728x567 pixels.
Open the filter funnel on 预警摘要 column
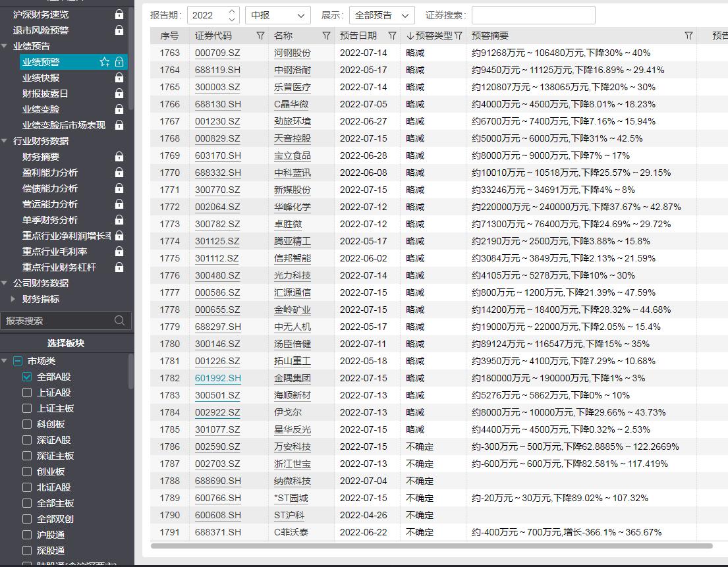tap(688, 36)
